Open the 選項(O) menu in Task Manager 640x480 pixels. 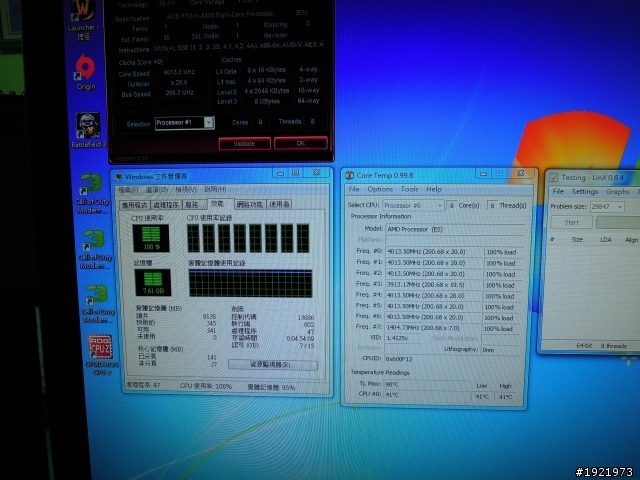(157, 190)
